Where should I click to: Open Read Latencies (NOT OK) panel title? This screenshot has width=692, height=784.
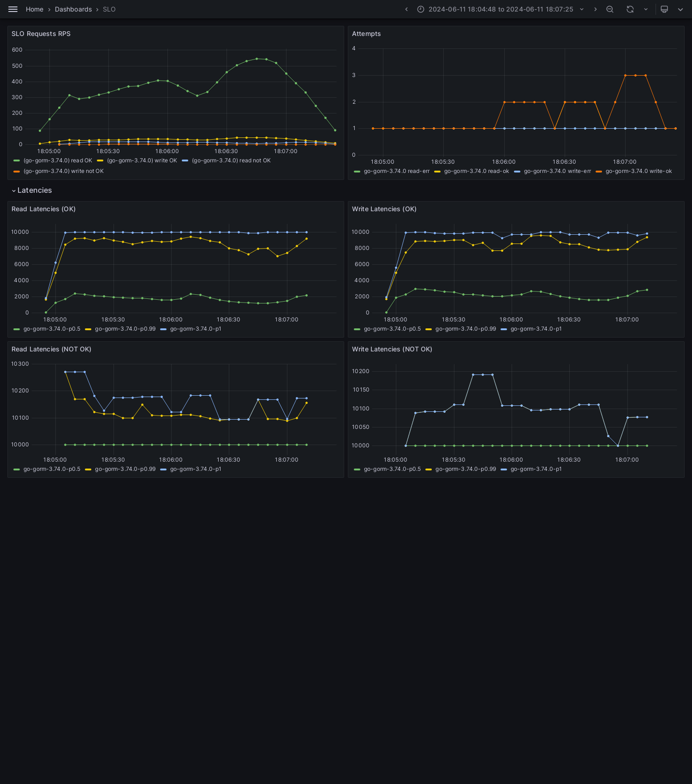click(51, 349)
